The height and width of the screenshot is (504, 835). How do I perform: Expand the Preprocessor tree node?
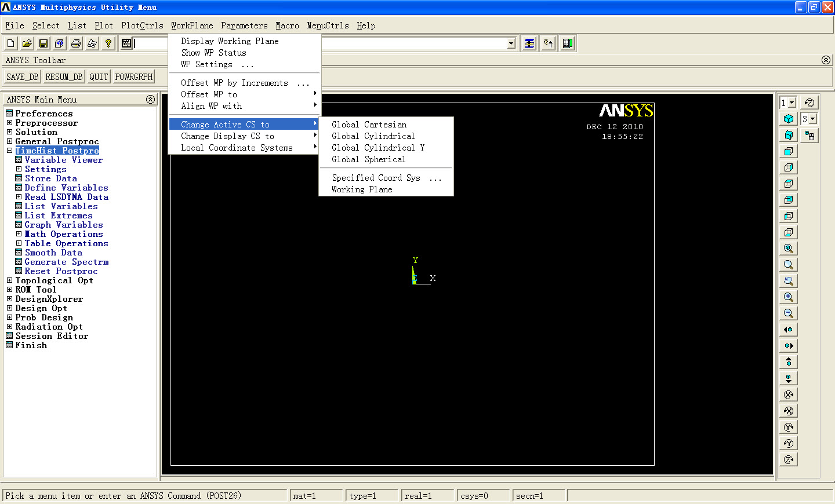[x=9, y=123]
